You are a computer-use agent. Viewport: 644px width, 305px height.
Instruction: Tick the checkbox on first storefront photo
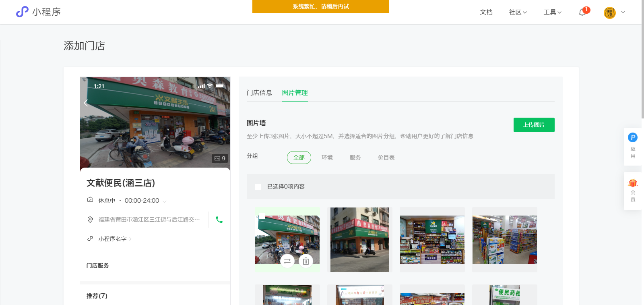(262, 216)
